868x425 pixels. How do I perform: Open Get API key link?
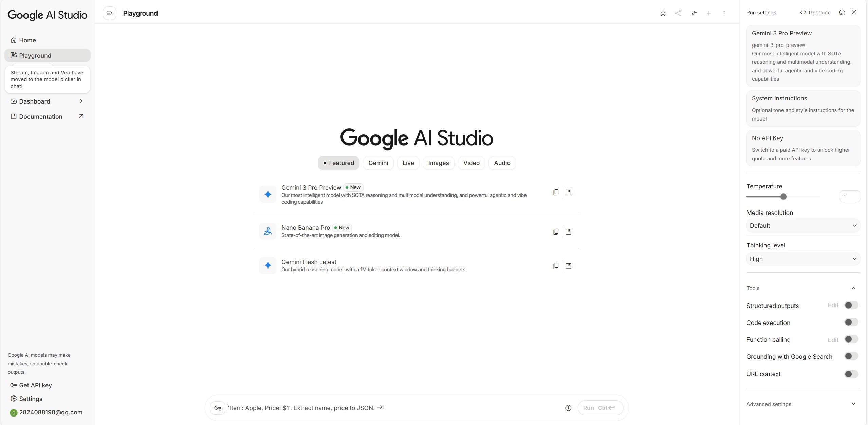(35, 385)
